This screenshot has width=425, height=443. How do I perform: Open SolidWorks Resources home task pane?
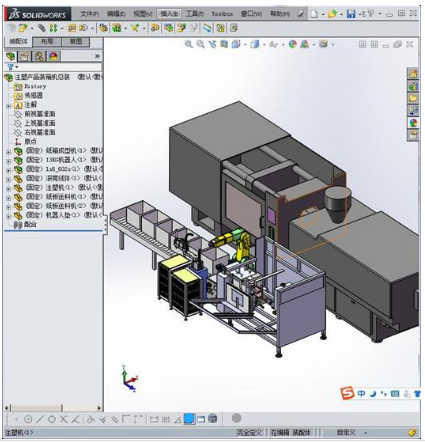click(x=413, y=74)
